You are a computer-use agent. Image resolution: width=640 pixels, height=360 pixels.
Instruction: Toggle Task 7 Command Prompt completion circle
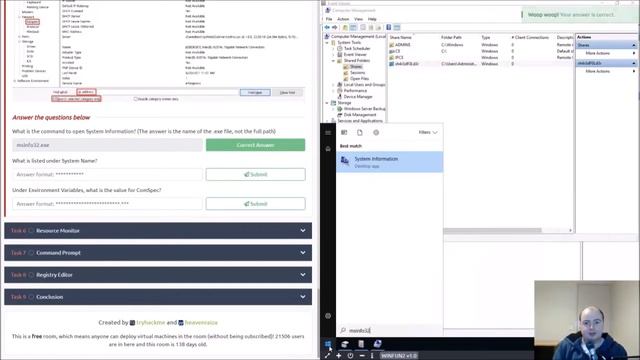pyautogui.click(x=31, y=253)
